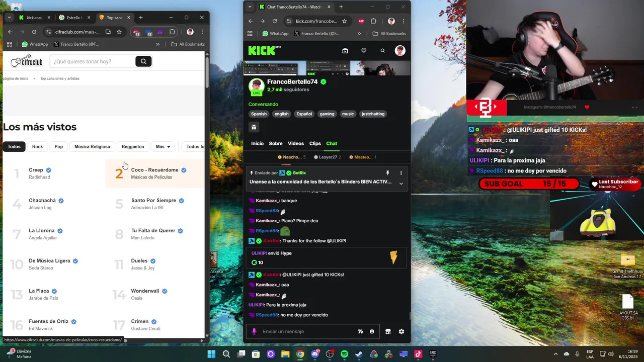The height and width of the screenshot is (362, 644).
Task: Reload the Kick browser window
Action: click(x=275, y=21)
